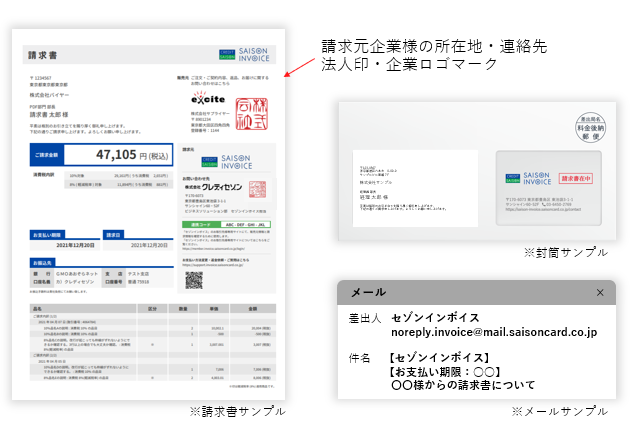Select the メール title in the gray title bar
This screenshot has width=630, height=433.
[368, 292]
